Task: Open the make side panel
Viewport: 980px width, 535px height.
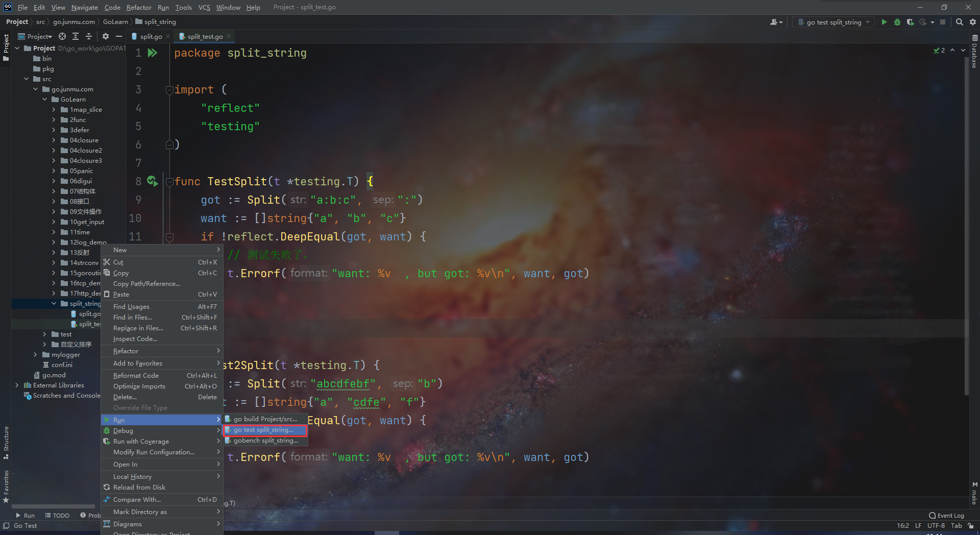Action: pos(975,493)
